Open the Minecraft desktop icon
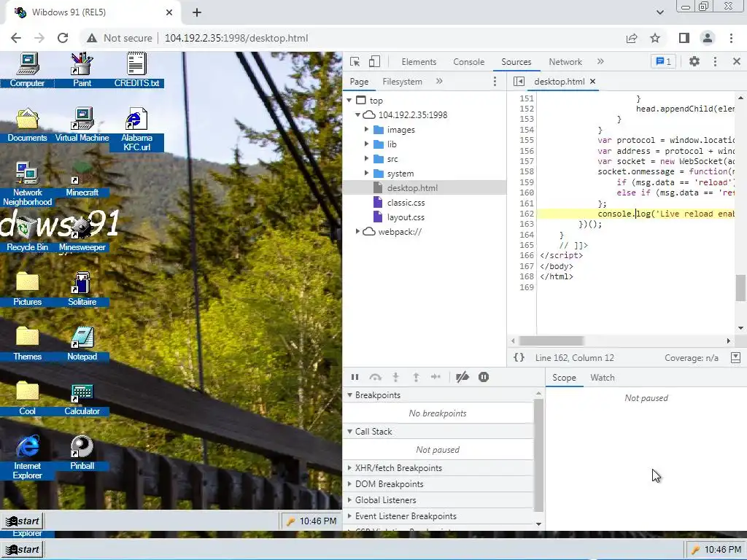 coord(82,179)
